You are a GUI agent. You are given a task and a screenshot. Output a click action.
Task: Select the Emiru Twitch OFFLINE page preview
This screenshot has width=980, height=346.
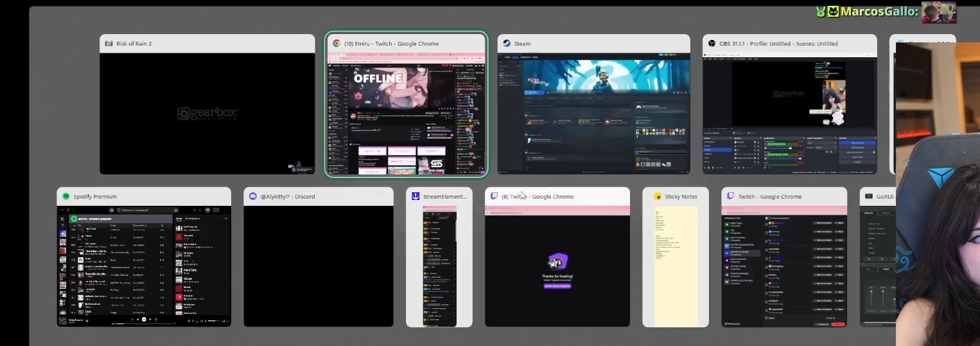[x=407, y=114]
